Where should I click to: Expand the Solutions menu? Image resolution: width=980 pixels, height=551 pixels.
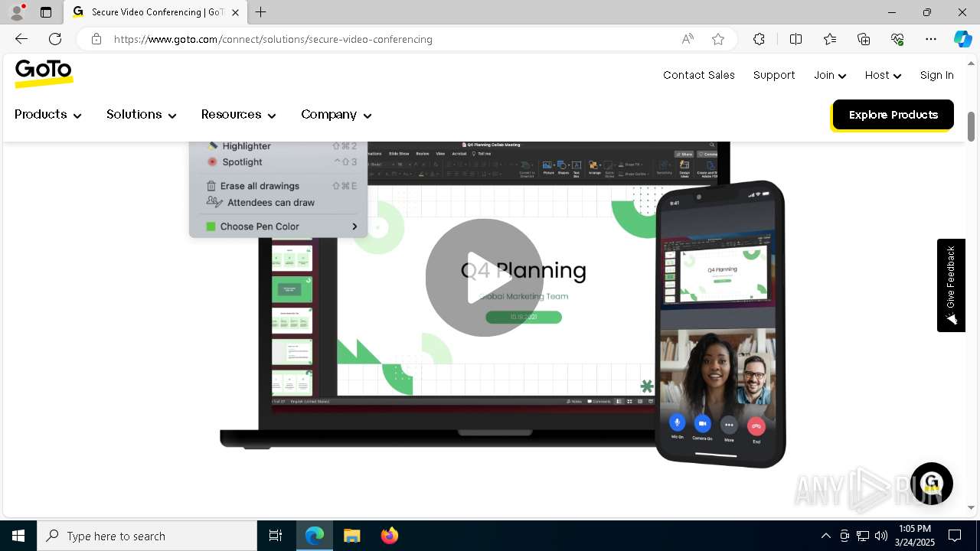click(141, 115)
